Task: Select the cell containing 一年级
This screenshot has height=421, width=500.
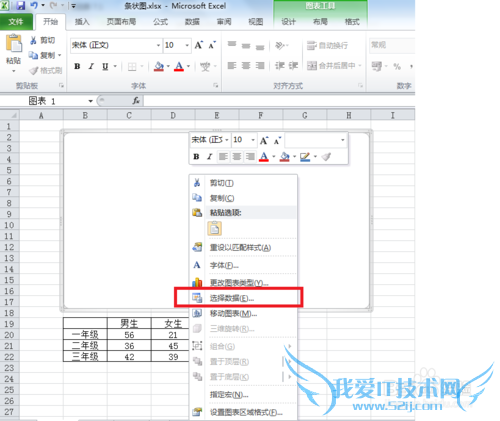Action: click(x=85, y=334)
